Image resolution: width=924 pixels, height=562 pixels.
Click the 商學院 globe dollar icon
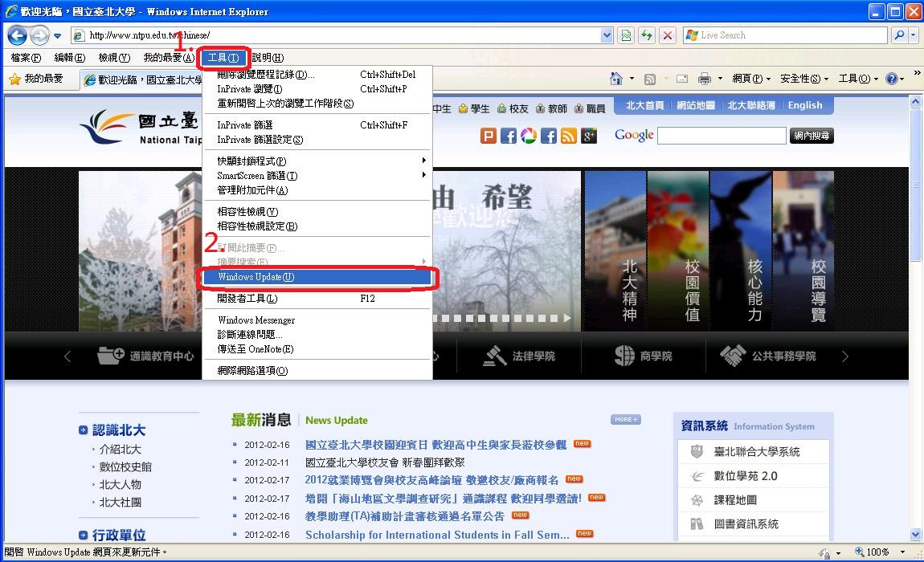(624, 355)
